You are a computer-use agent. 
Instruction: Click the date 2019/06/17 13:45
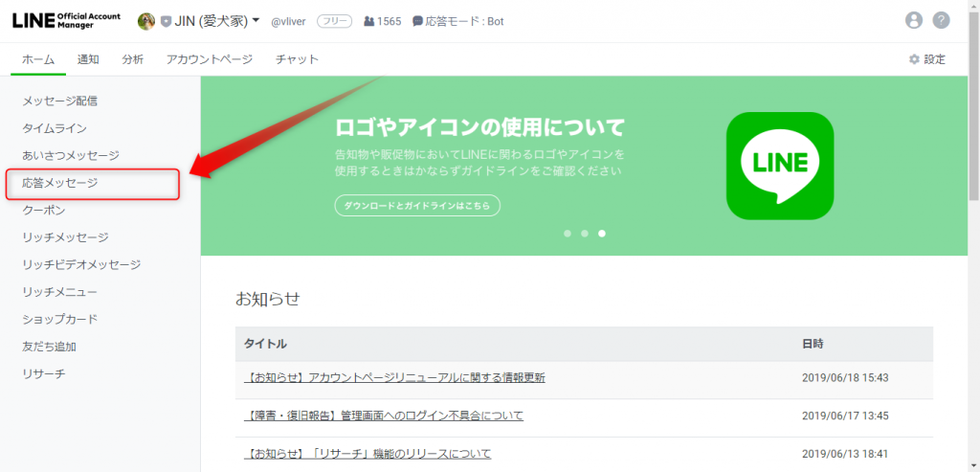tap(845, 416)
